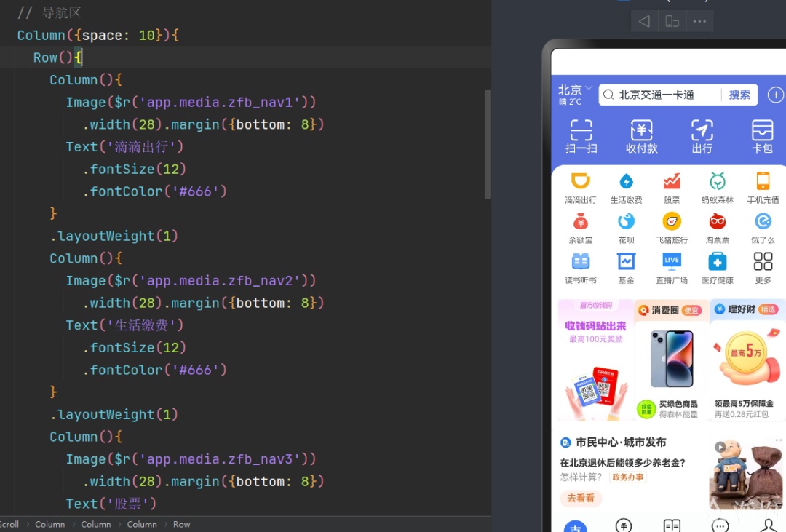Open the previewer more options ellipsis
This screenshot has width=786, height=532.
pyautogui.click(x=699, y=21)
